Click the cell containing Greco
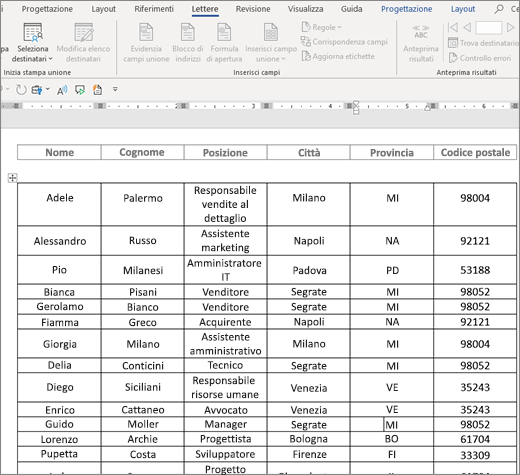 (142, 322)
